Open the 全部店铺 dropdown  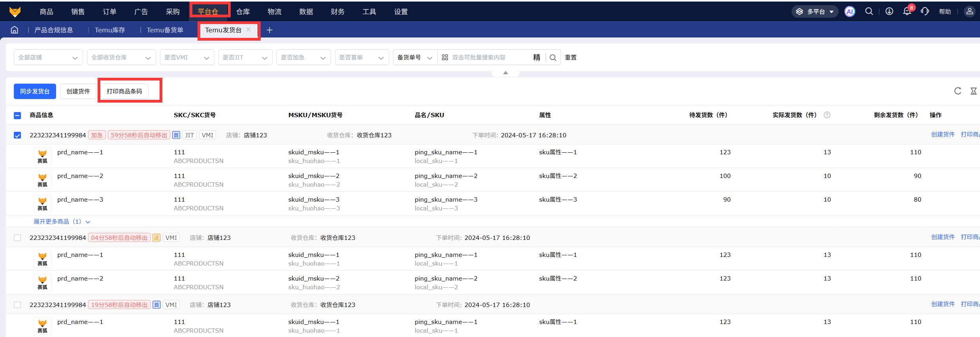[x=48, y=58]
